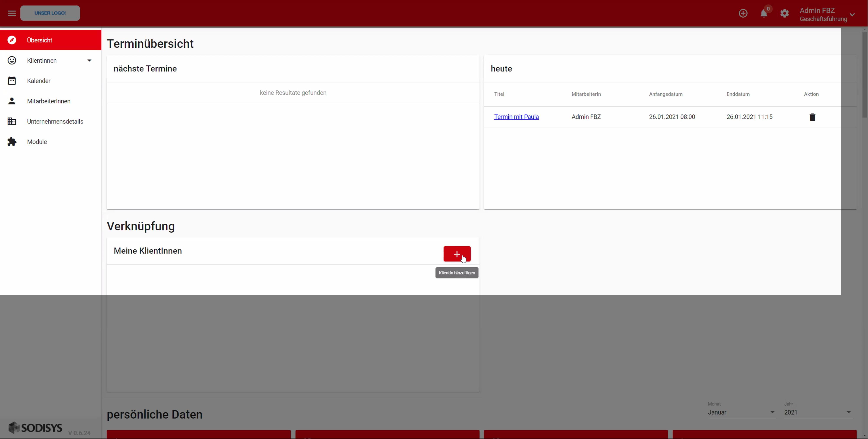Open Unternehmensdetails sidebar item

[x=51, y=122]
